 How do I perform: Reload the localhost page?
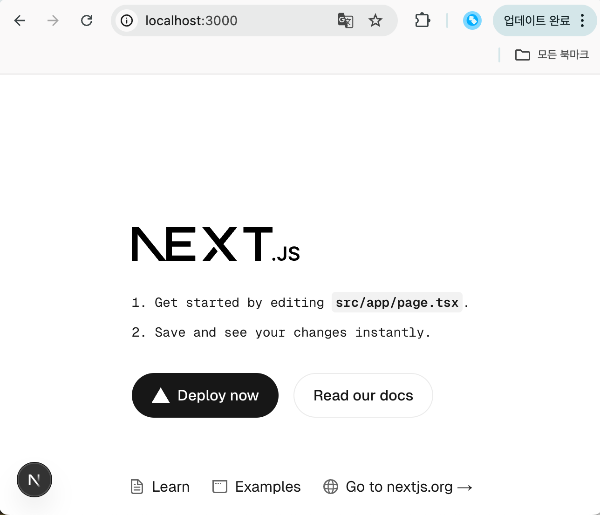(x=86, y=20)
